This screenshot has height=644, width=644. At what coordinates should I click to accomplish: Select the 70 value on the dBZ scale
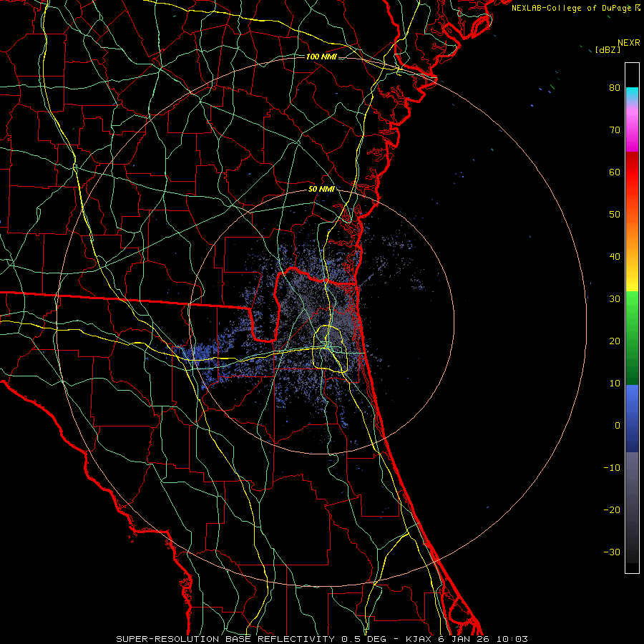(x=615, y=130)
